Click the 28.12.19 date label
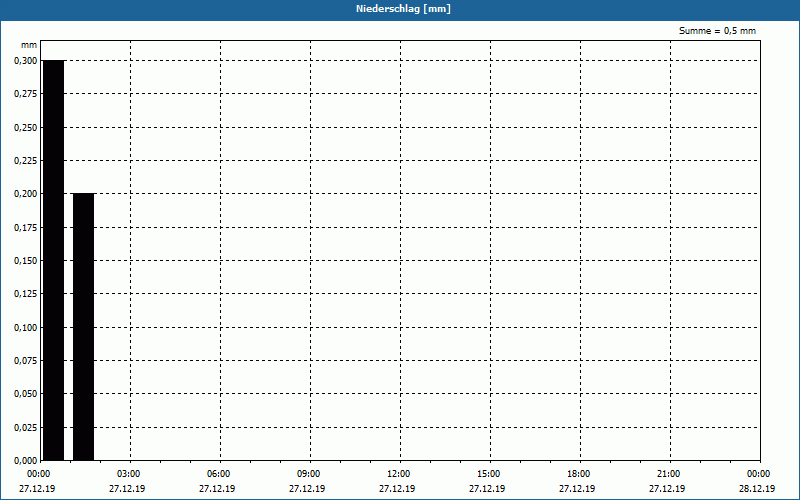 [x=757, y=488]
